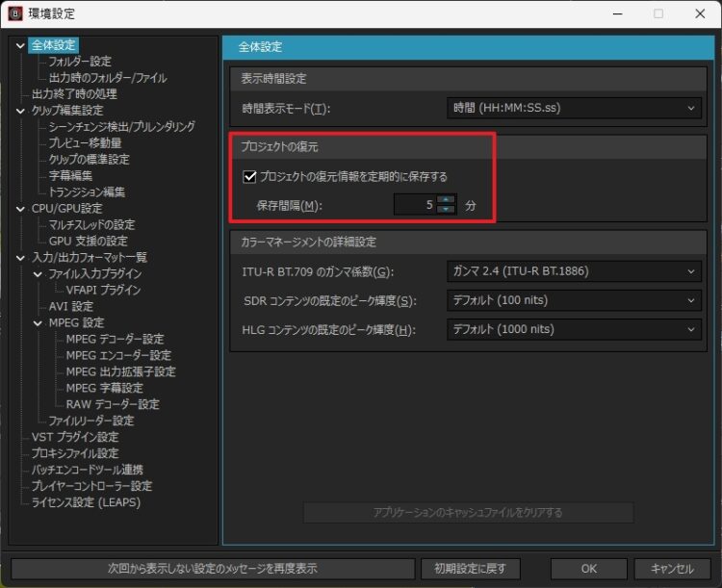Collapse the 全体設定 tree node
This screenshot has width=722, height=588.
(20, 45)
